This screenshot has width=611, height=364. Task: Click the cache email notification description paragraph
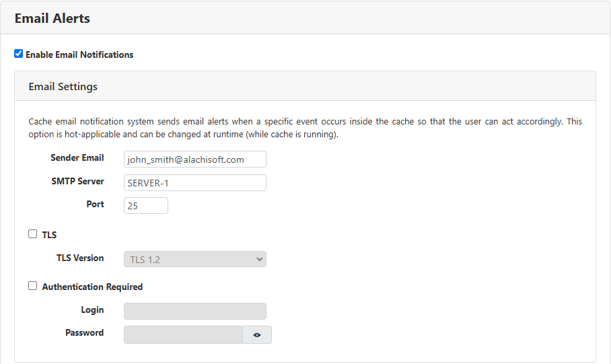(x=305, y=128)
